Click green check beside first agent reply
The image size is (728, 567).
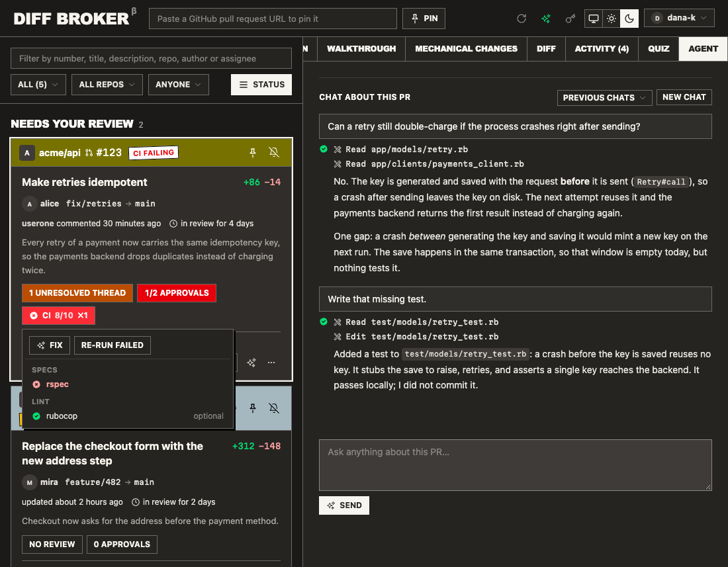[324, 149]
